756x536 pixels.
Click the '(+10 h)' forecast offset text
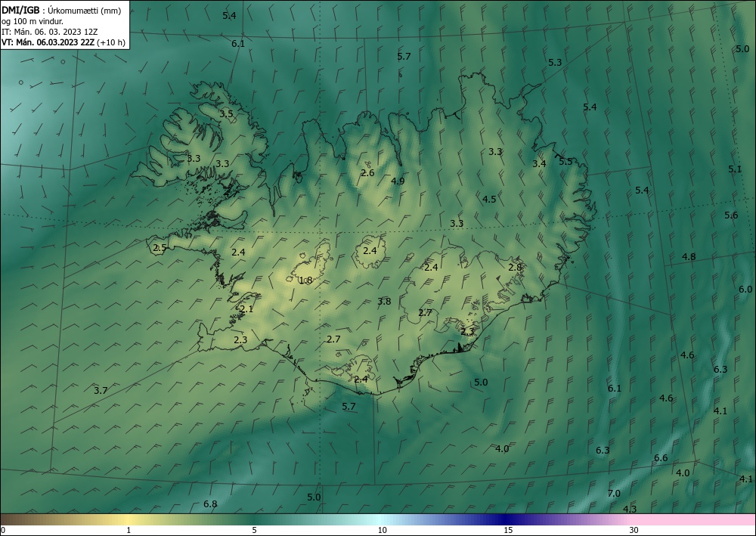(111, 42)
